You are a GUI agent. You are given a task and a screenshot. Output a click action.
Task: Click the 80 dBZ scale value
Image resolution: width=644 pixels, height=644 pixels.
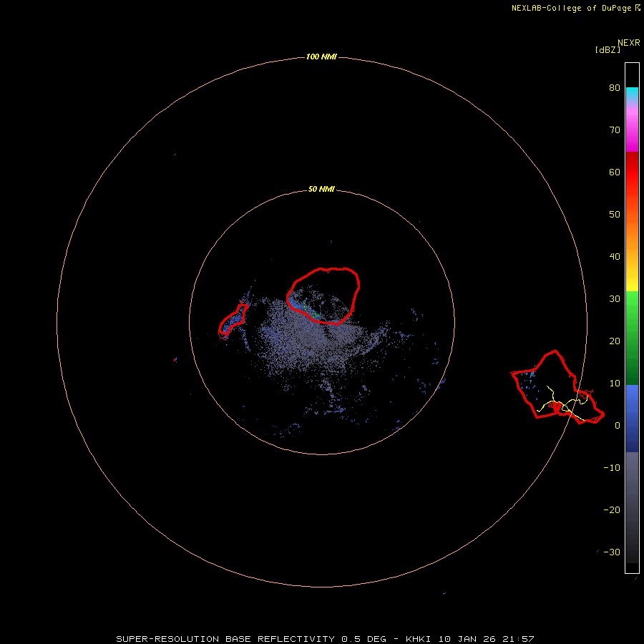615,88
